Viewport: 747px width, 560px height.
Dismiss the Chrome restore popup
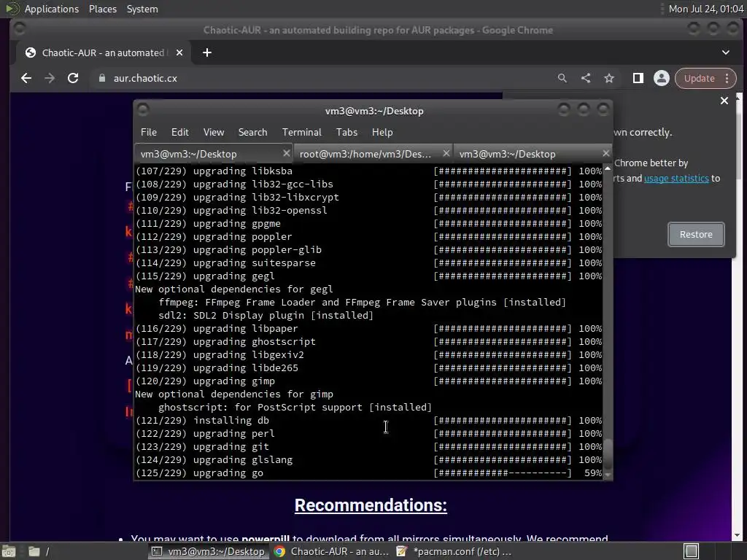[724, 101]
